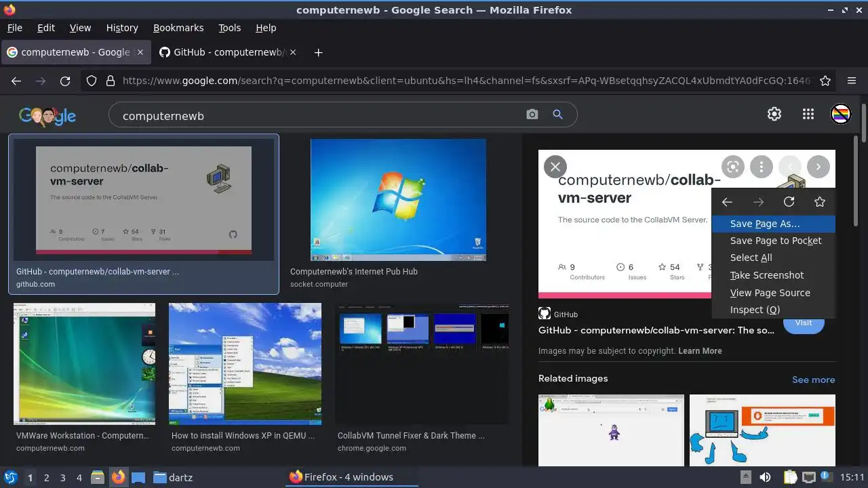This screenshot has height=488, width=868.
Task: Open the Edit menu
Action: click(46, 28)
